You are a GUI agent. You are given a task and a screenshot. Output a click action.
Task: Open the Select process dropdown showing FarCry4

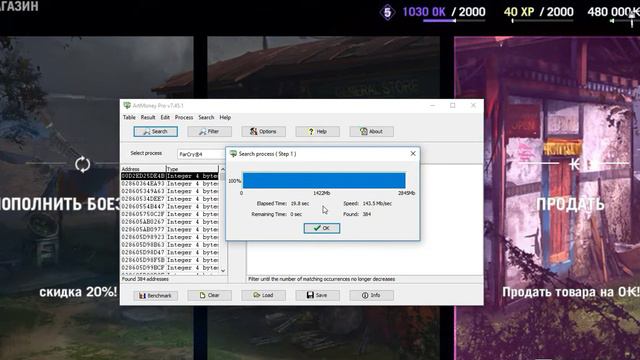pos(201,154)
